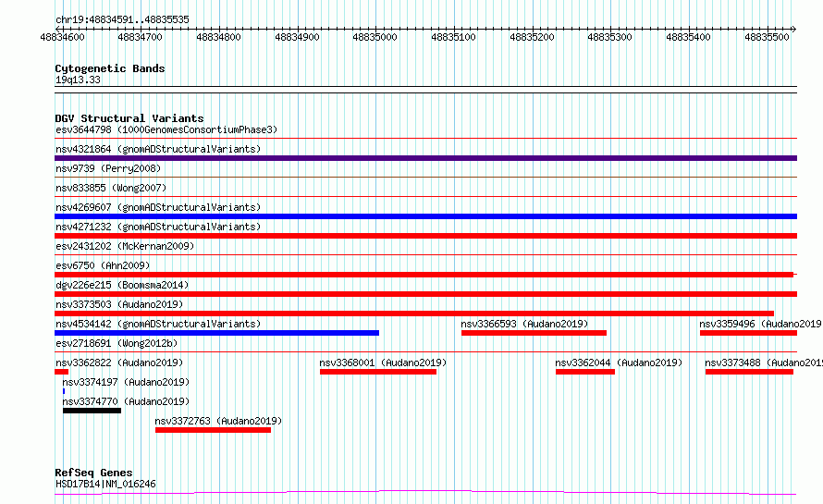Screen dimensions: 823x504
Task: Open the nsv3359496 (Audano2019) label
Action: 760,324
